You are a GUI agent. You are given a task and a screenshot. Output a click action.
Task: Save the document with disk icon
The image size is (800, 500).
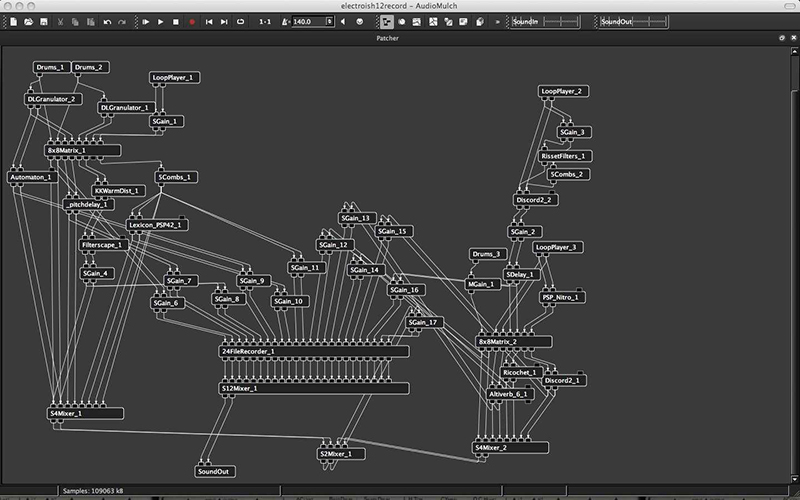pos(44,22)
